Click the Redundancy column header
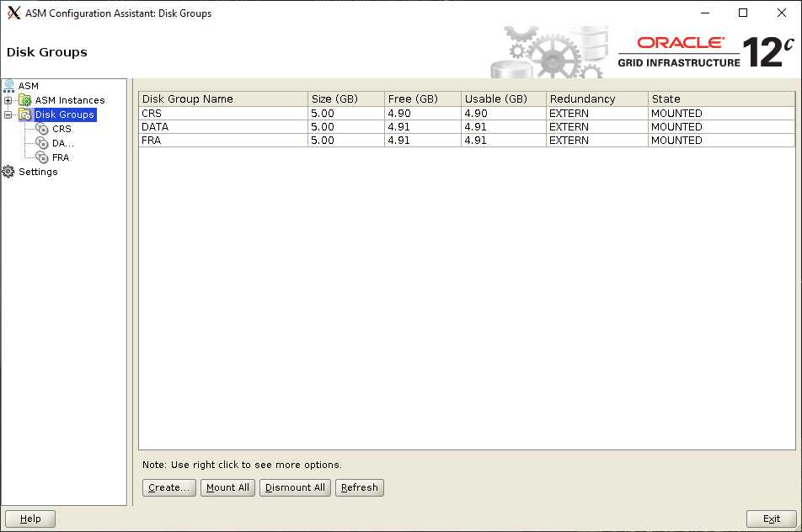The height and width of the screenshot is (532, 802). 597,98
